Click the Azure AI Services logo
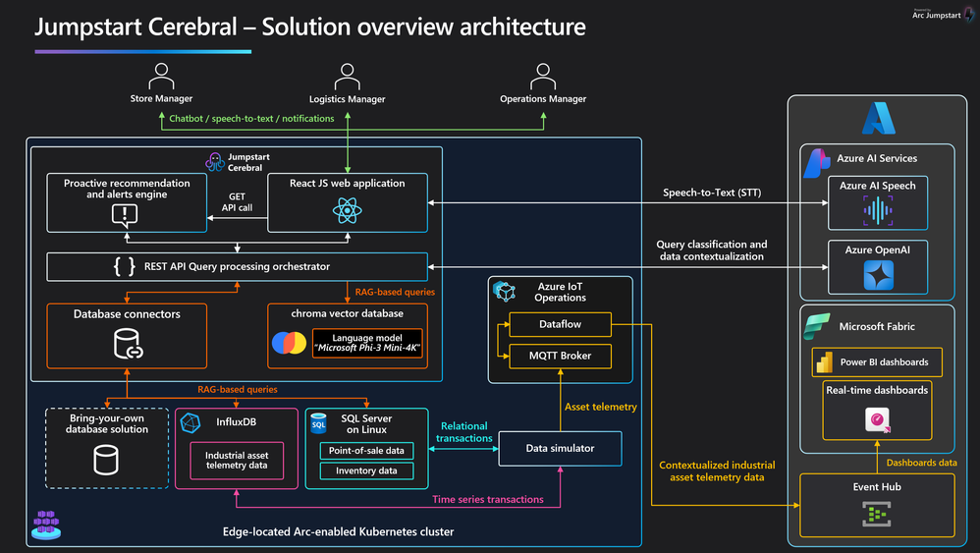 [x=816, y=163]
